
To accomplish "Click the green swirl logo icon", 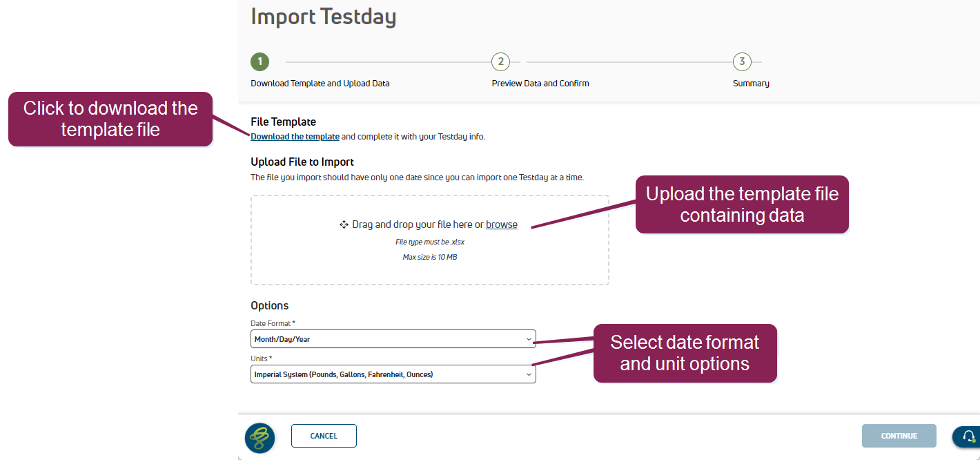I will tap(260, 438).
